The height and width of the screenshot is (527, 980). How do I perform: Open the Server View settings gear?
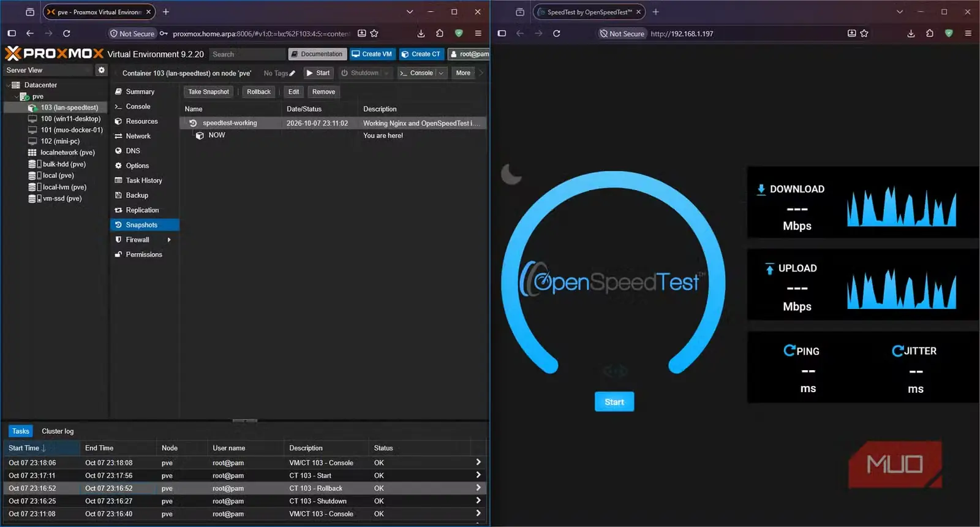point(102,70)
